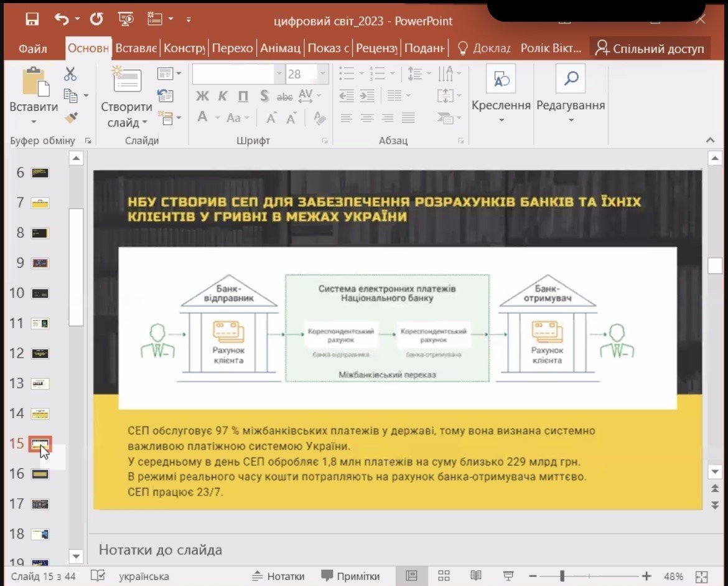Screen dimensions: 728x586
Task: Fit slide to current window icon
Action: click(701, 576)
